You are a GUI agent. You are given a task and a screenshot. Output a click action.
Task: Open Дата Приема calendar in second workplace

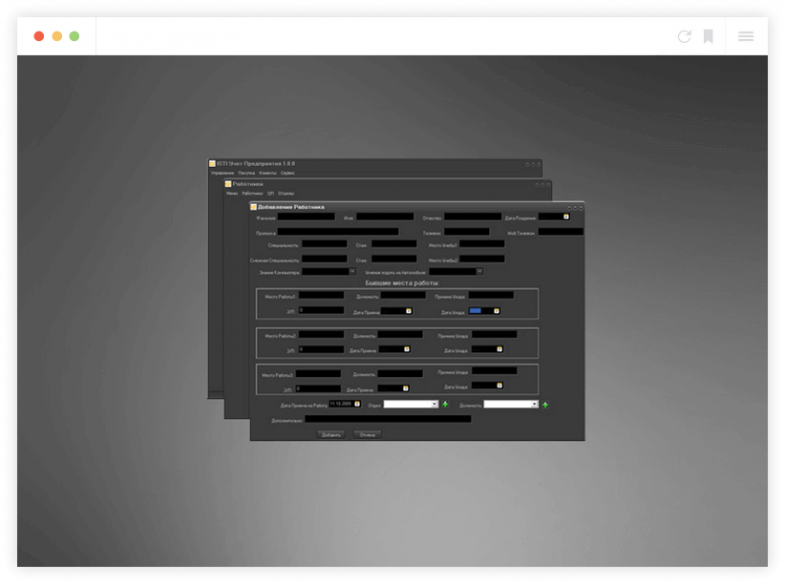click(x=407, y=349)
